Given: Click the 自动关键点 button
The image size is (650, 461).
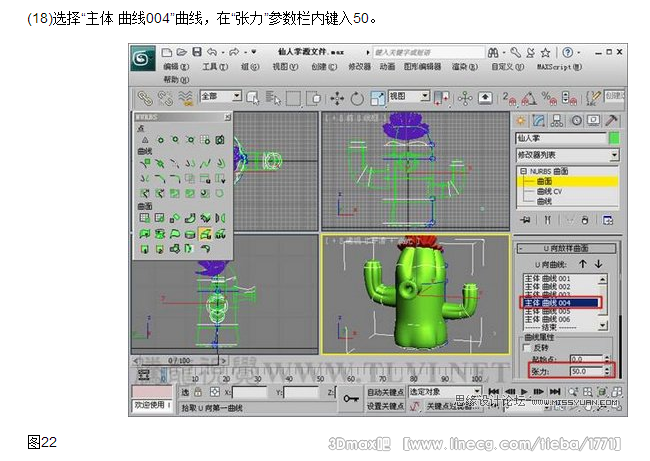Looking at the screenshot, I should pos(386,392).
